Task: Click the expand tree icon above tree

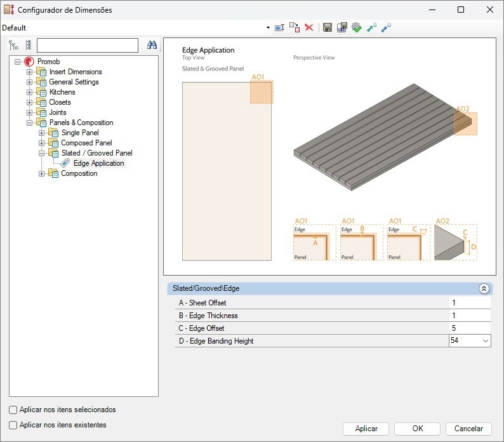Action: tap(13, 45)
